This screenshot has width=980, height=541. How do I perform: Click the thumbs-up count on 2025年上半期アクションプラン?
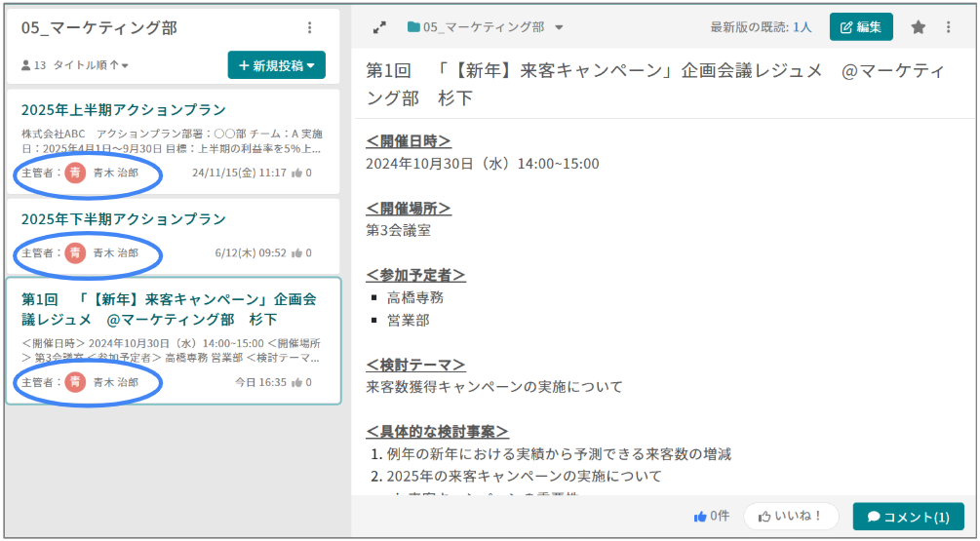click(301, 173)
